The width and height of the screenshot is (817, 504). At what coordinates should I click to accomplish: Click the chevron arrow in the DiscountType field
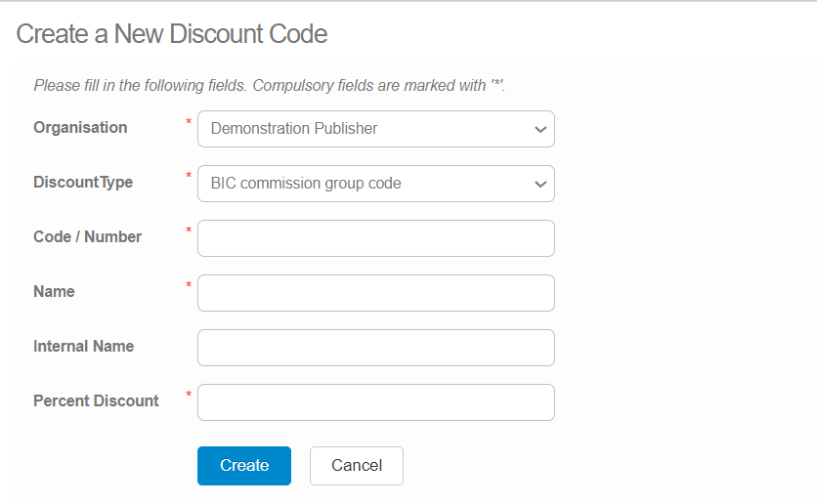click(540, 184)
